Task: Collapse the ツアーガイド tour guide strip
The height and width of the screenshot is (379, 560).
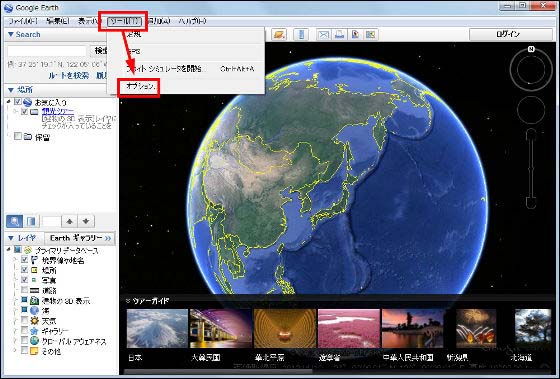Action: coord(128,301)
